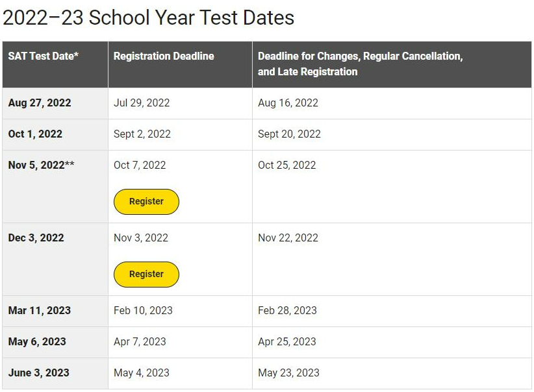Select the June 3, 2023 test date
The height and width of the screenshot is (392, 534).
coord(38,373)
